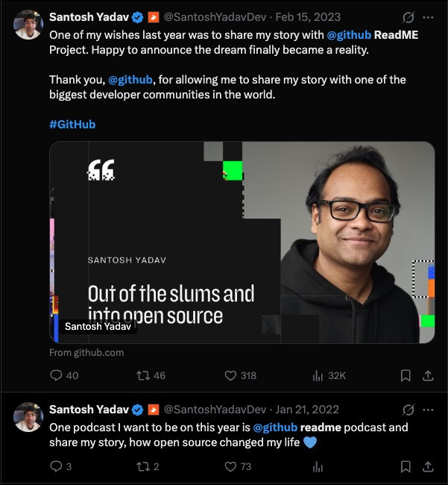Open more options on the first tweet
Viewport: 448px width, 485px height.
[x=428, y=17]
